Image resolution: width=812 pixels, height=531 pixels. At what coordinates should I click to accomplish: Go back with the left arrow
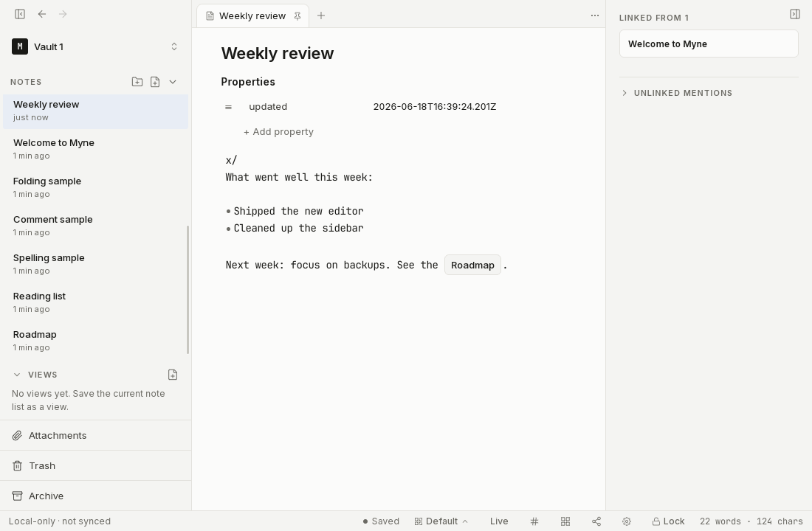click(42, 14)
